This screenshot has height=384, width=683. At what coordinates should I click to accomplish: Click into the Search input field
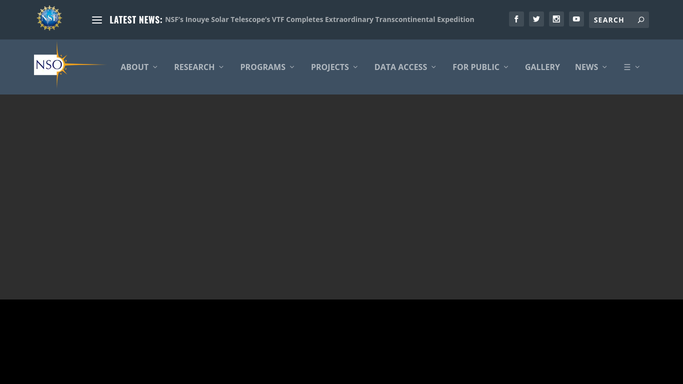tap(612, 20)
